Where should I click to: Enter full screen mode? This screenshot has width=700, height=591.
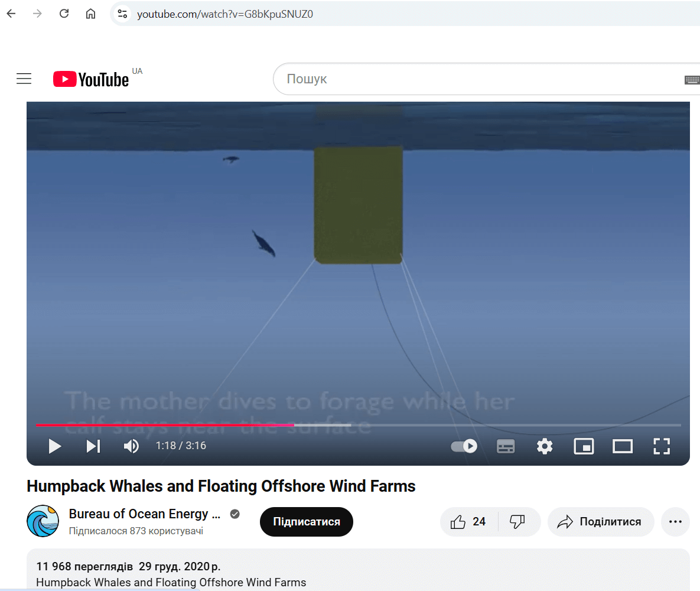point(662,446)
